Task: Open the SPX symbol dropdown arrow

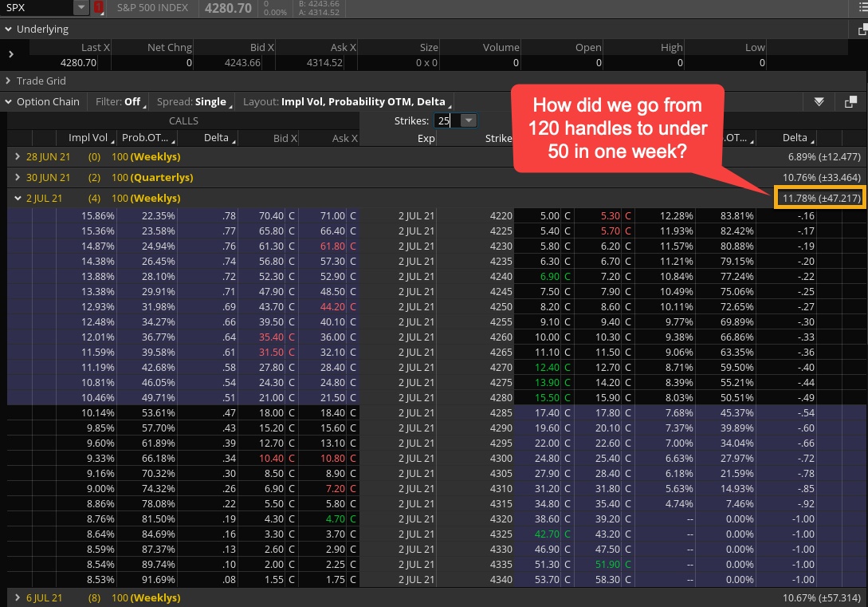Action: click(81, 8)
